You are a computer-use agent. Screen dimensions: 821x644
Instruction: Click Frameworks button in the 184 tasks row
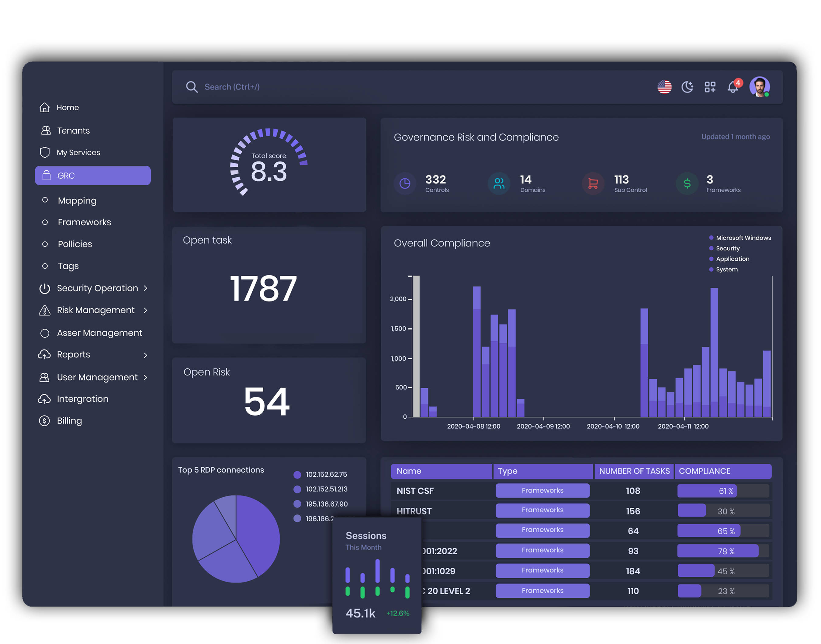click(x=542, y=571)
